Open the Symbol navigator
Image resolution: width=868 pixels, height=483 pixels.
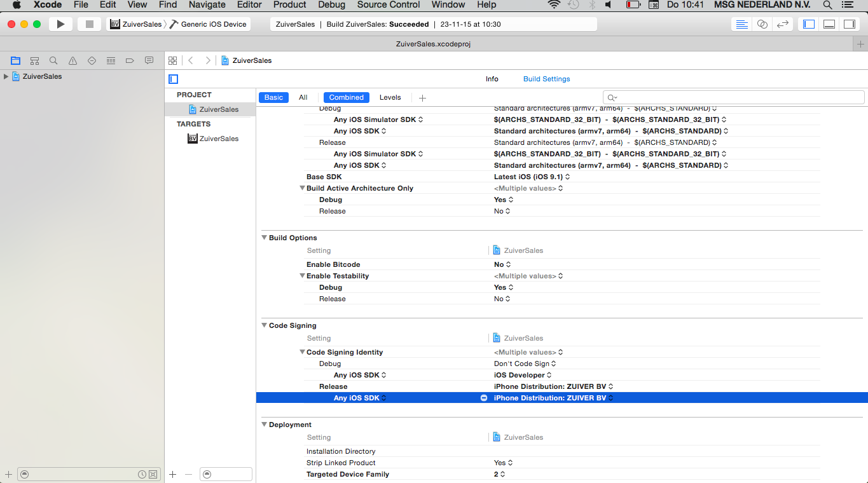pyautogui.click(x=35, y=60)
